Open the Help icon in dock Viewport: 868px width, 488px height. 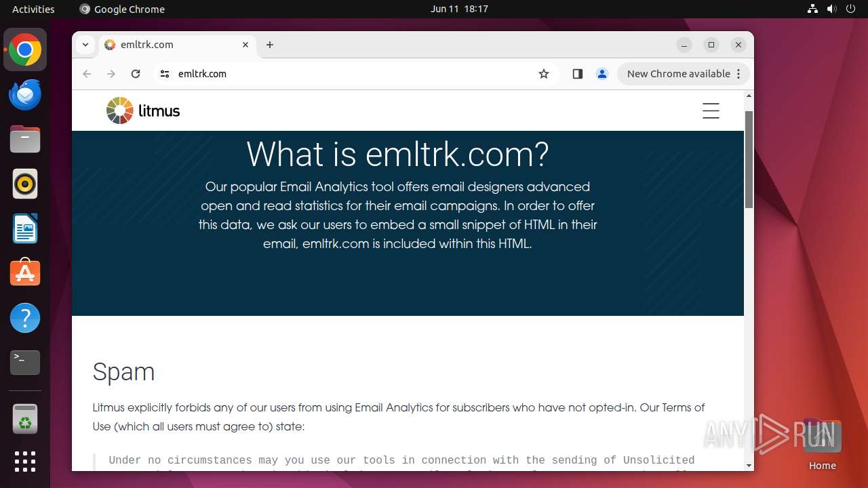[x=25, y=318]
